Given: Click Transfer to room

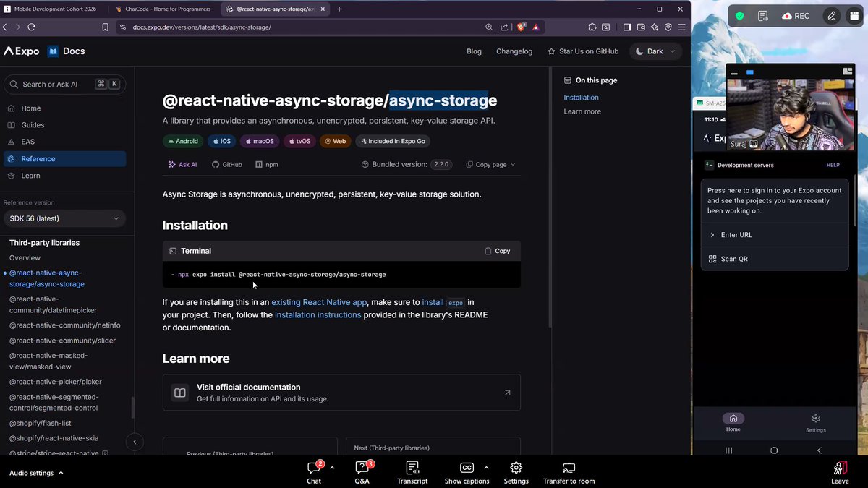Looking at the screenshot, I should [x=569, y=473].
